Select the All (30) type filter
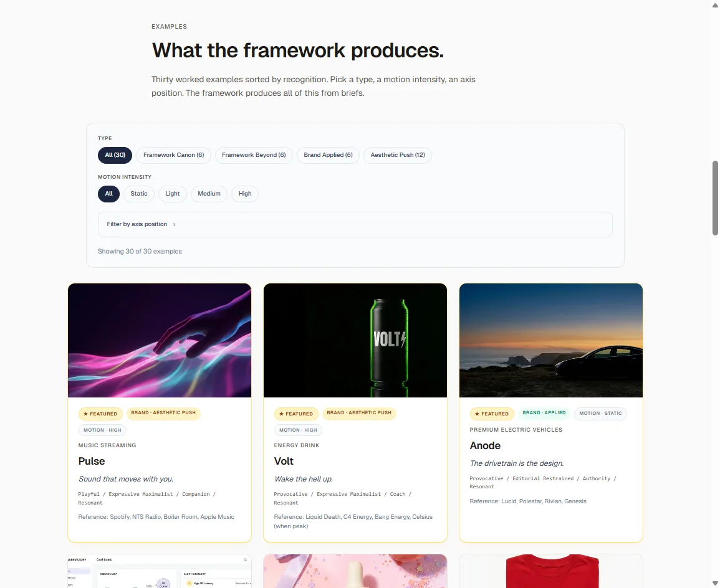The height and width of the screenshot is (588, 720). pos(115,155)
